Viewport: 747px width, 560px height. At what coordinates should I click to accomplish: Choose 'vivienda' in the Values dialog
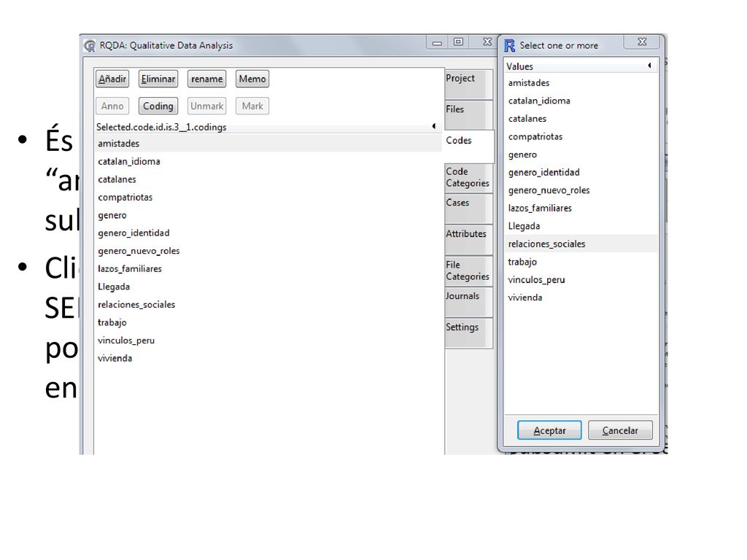point(581,297)
